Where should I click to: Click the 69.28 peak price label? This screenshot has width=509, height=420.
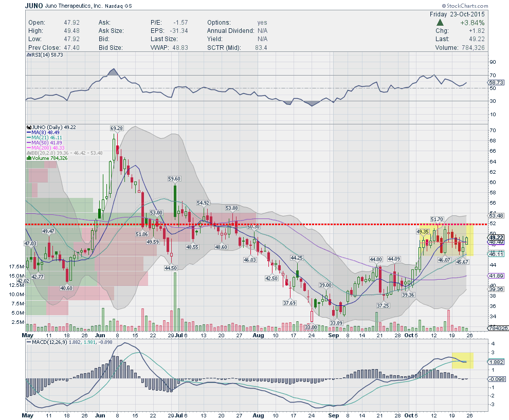click(117, 128)
